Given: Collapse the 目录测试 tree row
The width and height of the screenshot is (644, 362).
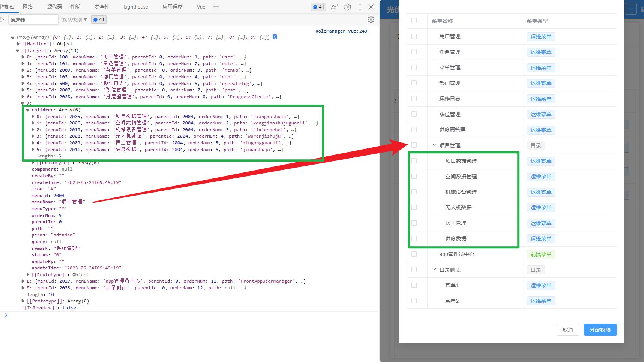Looking at the screenshot, I should tap(434, 269).
